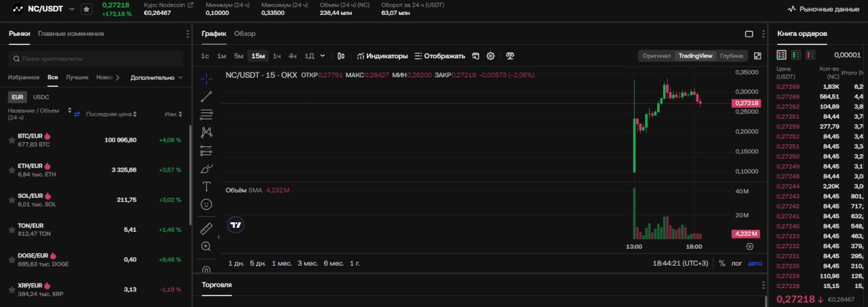Open order book price step 0,00001 dropdown
Image resolution: width=868 pixels, height=307 pixels.
pyautogui.click(x=848, y=55)
